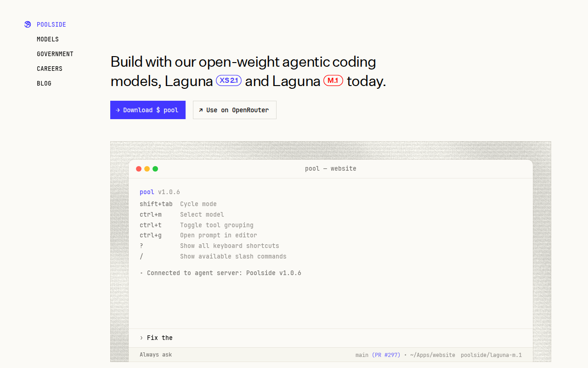Click the 'pool — website' terminal title
Screen dimensions: 588x368
click(331, 168)
